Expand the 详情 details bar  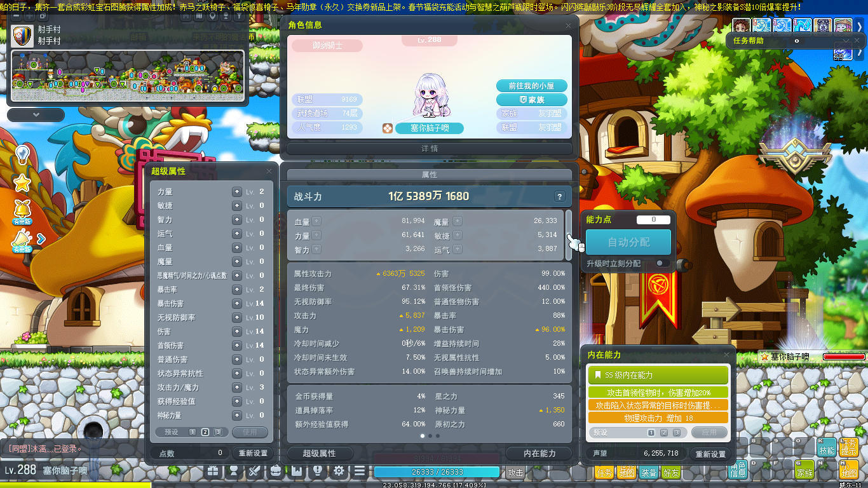tap(430, 148)
